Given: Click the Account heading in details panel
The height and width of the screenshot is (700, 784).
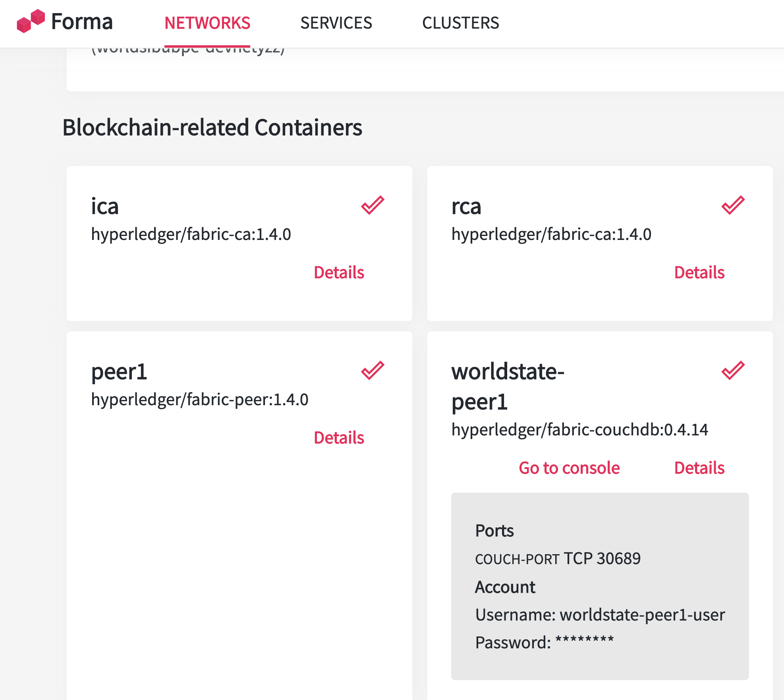Looking at the screenshot, I should coord(505,587).
